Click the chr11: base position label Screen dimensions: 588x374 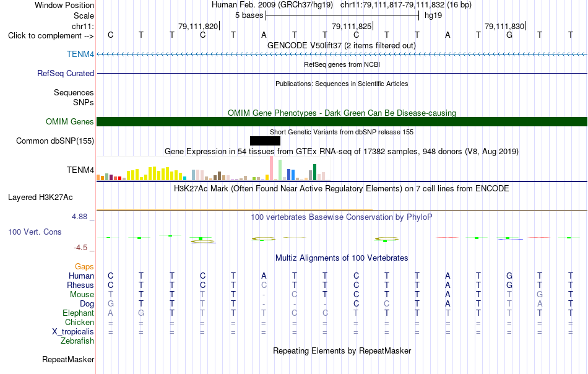point(83,26)
